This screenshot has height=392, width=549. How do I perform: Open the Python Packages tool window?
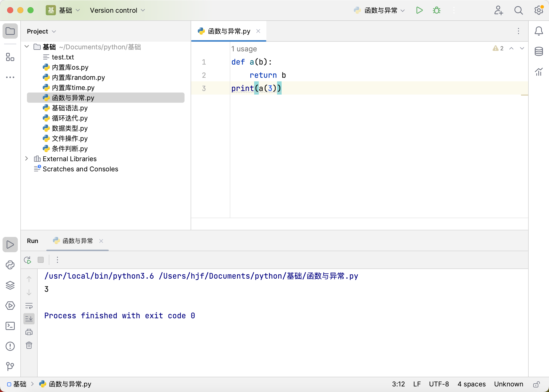(10, 285)
